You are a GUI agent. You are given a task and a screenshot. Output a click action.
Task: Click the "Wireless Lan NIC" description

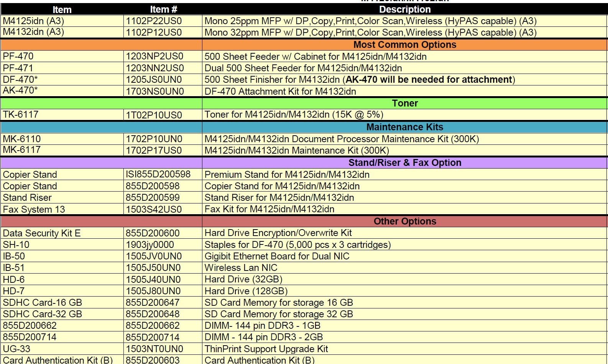click(x=241, y=267)
